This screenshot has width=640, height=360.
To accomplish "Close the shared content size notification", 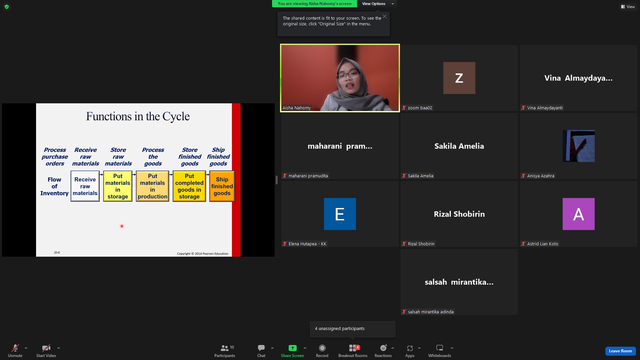I will coord(384,16).
